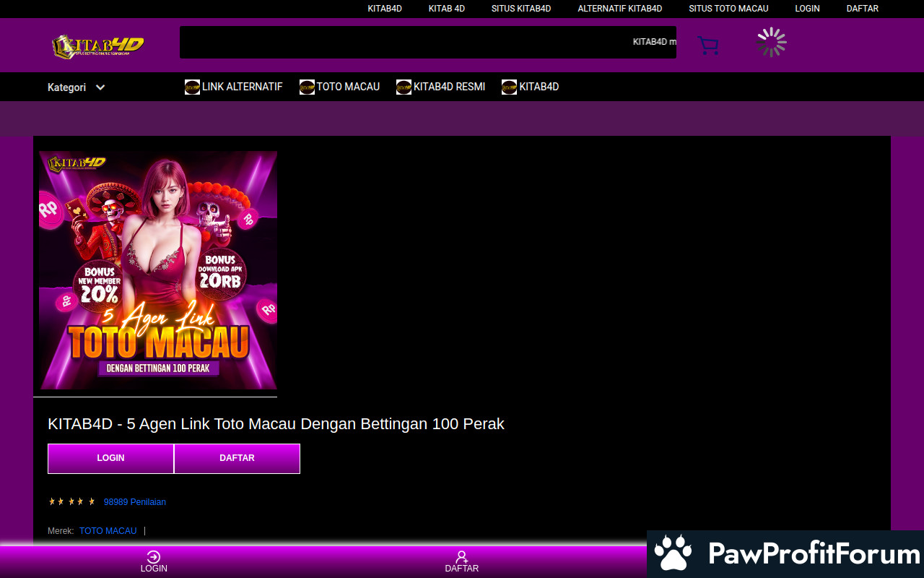Open the Toto Macau product banner image
The image size is (924, 578).
tap(158, 270)
